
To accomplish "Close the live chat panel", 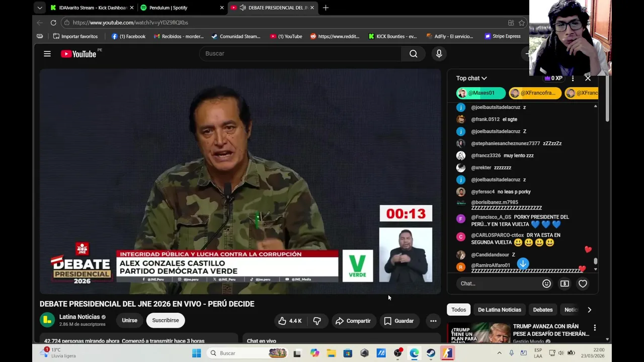I will pyautogui.click(x=588, y=78).
